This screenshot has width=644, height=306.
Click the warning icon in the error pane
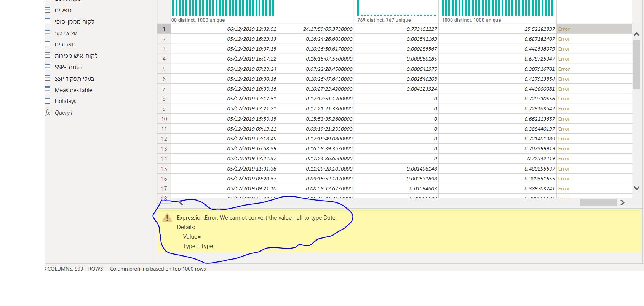tap(167, 218)
